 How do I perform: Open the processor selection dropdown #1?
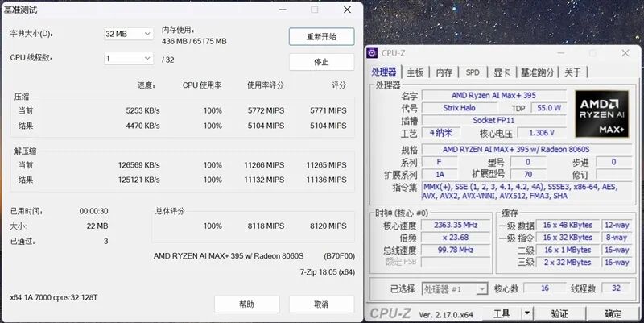point(455,289)
